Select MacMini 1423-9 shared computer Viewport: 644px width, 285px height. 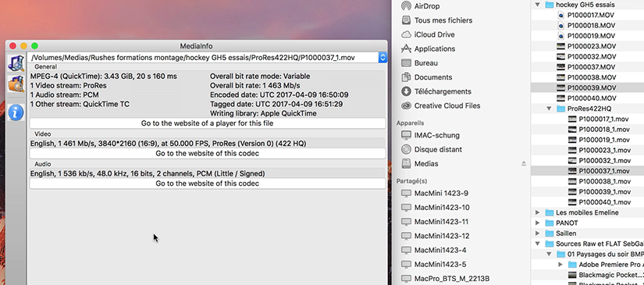(441, 193)
